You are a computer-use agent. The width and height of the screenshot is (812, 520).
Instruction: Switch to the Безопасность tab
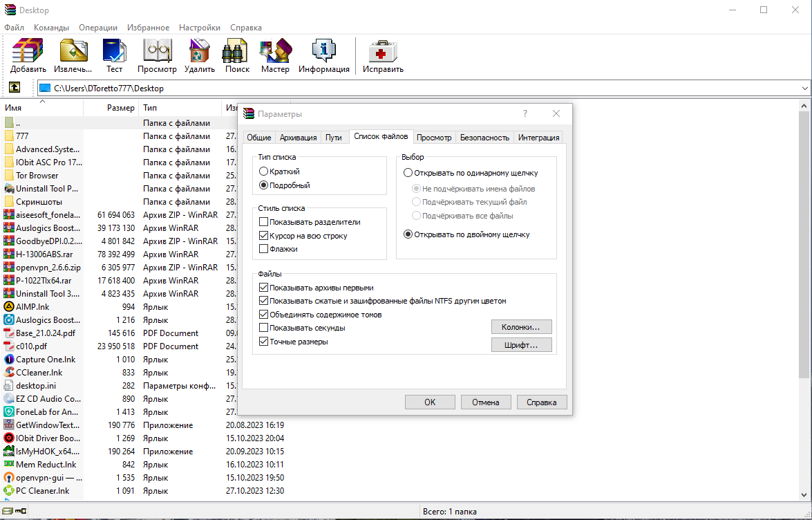484,137
